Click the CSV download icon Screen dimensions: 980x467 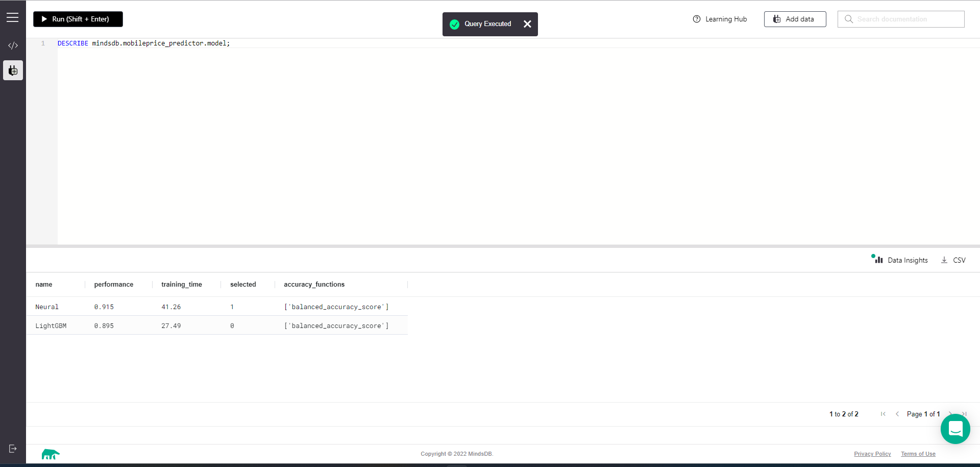tap(944, 260)
